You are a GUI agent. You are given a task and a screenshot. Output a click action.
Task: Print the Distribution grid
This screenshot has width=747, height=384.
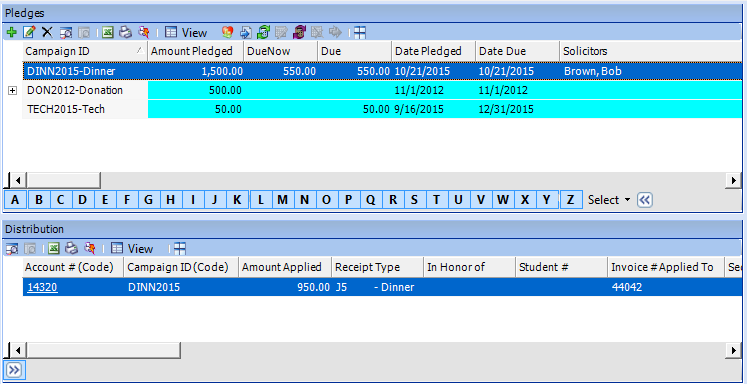pos(71,248)
